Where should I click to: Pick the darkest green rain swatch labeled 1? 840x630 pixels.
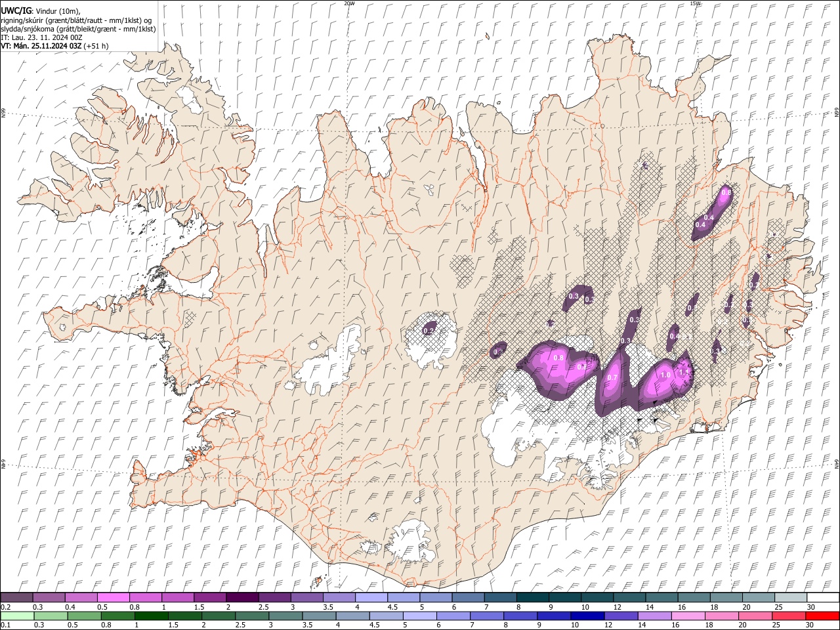point(152,616)
